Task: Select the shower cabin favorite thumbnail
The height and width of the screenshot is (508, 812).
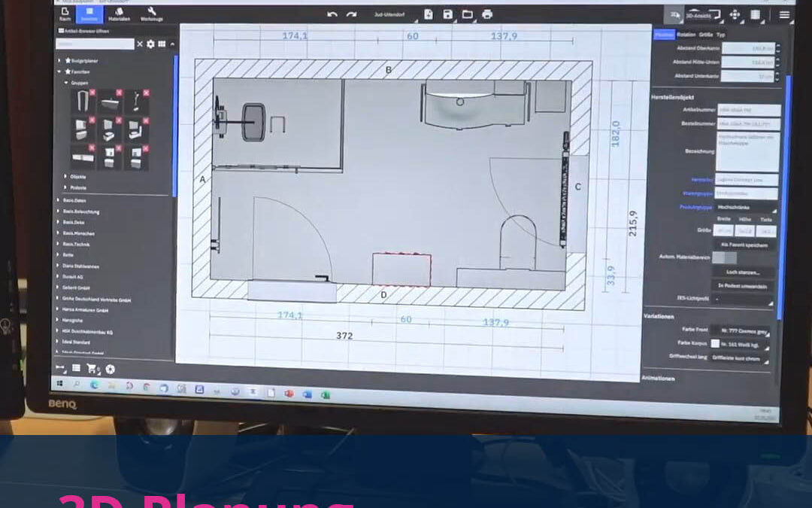Action: [83, 102]
